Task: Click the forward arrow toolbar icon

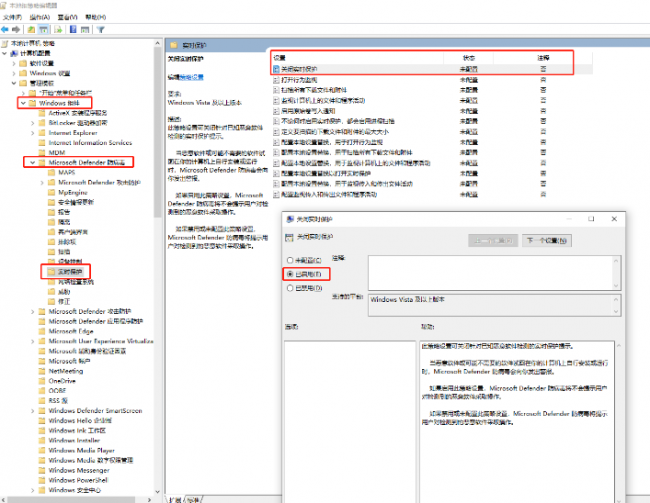Action: tap(16, 29)
